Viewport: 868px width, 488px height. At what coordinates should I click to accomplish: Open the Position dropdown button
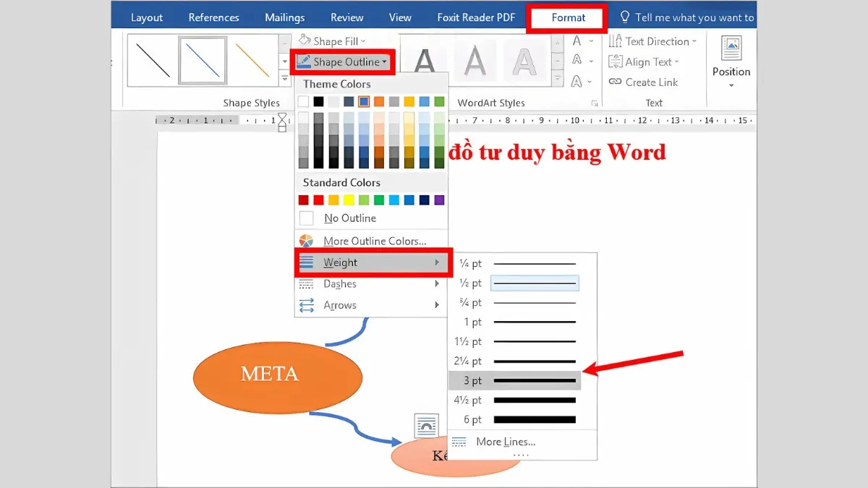tap(731, 64)
